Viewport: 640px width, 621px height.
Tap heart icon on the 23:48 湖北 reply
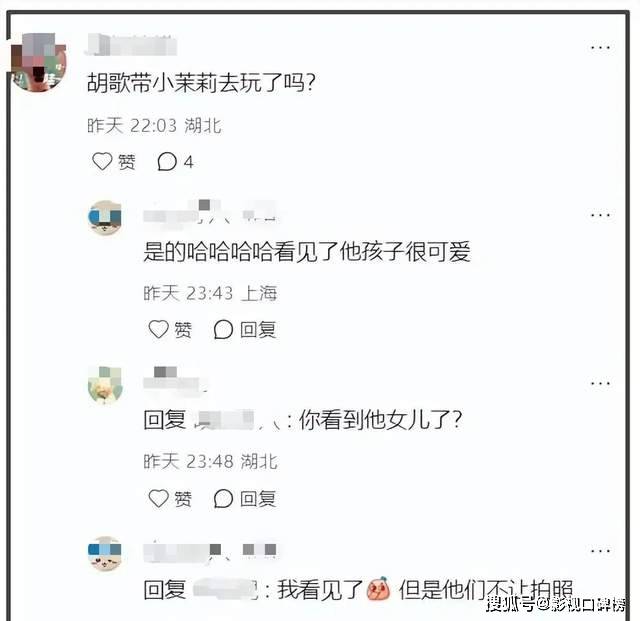[x=158, y=498]
